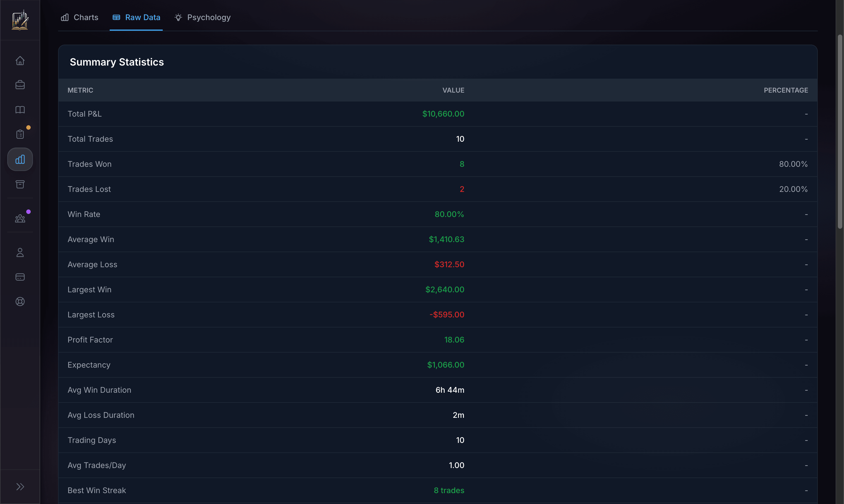Open the user profile icon
Image resolution: width=844 pixels, height=504 pixels.
(20, 252)
